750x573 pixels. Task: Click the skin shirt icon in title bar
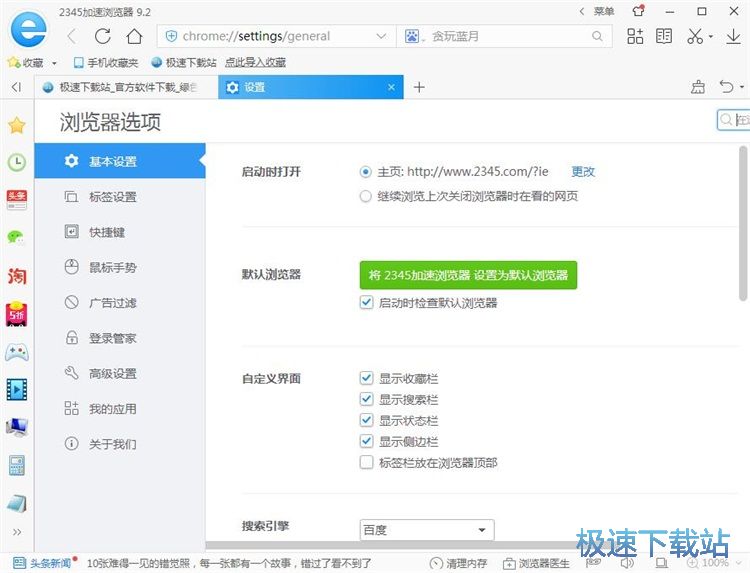point(638,11)
